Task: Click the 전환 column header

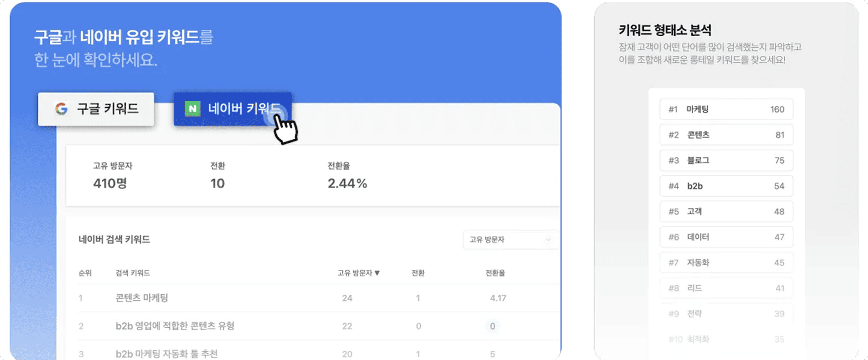Action: click(x=418, y=273)
